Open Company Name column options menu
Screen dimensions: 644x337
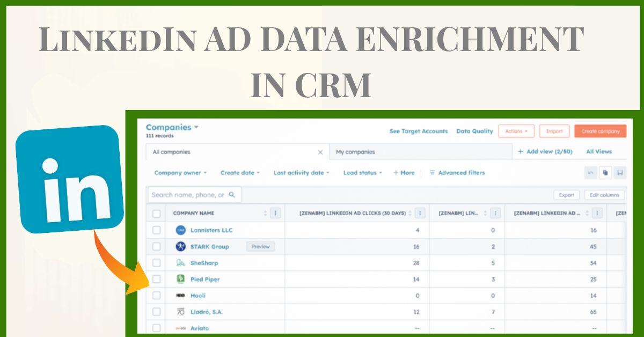click(275, 214)
